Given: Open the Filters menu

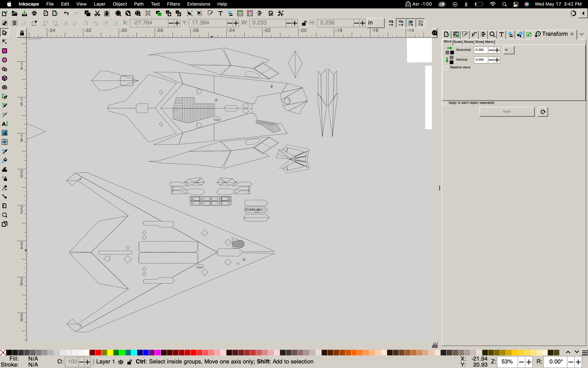Looking at the screenshot, I should tap(173, 4).
